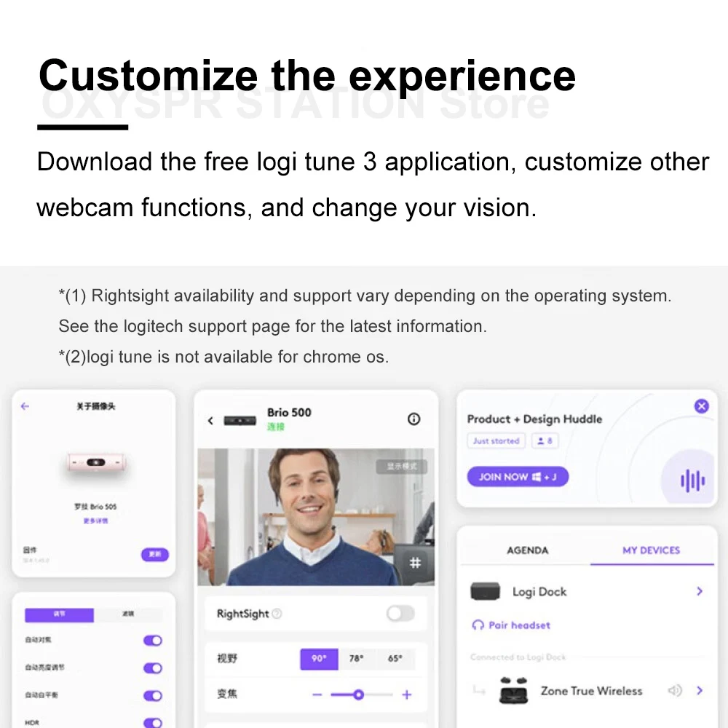Click the zoom slider handle

point(358,695)
